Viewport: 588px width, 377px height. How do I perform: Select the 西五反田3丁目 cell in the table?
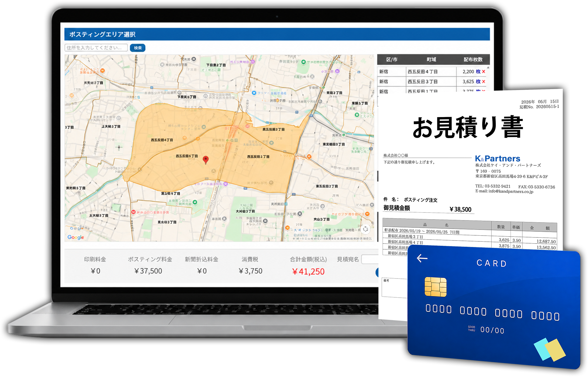pyautogui.click(x=431, y=82)
